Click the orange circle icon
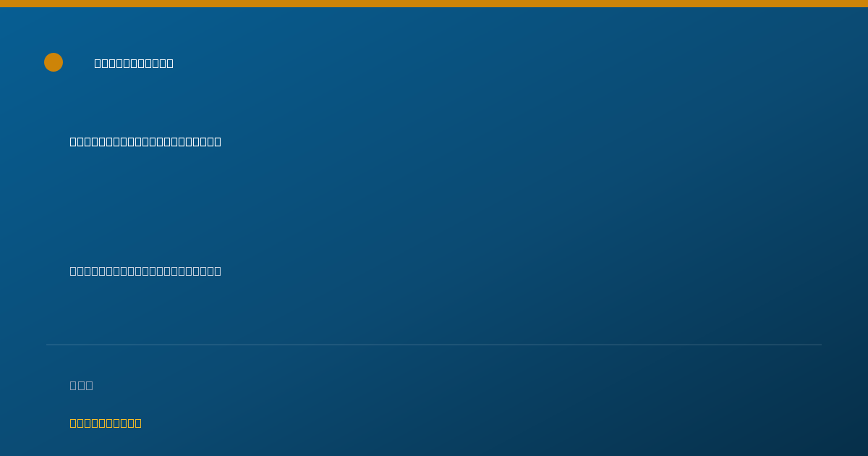 (x=54, y=62)
